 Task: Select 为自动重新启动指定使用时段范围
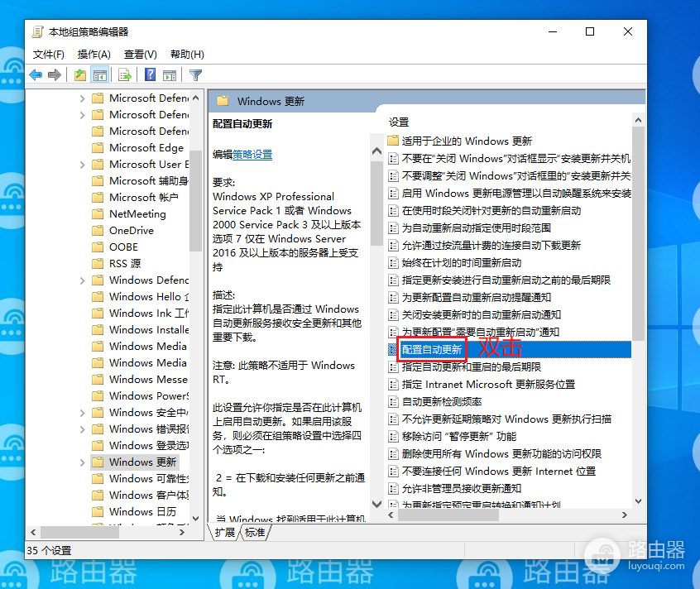(x=477, y=228)
